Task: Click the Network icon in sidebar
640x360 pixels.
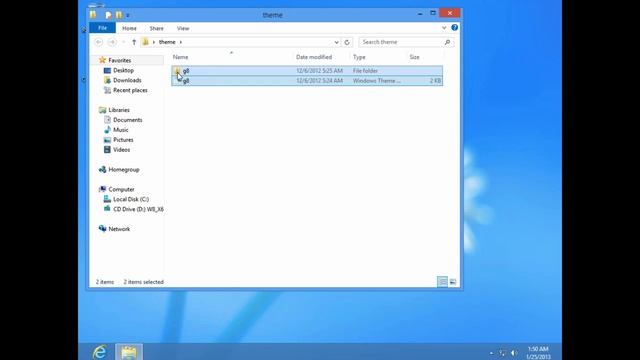Action: coord(102,229)
